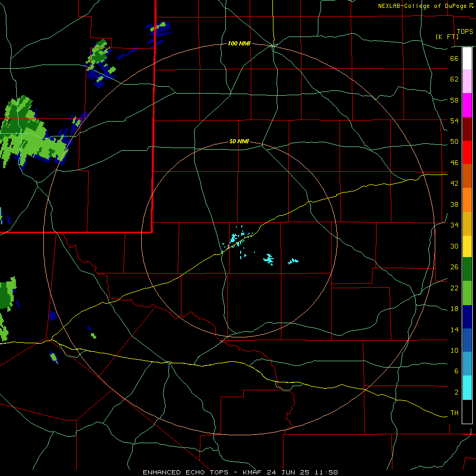This screenshot has height=476, width=476.
Task: Click the navy swatch near label 14
Action: (x=467, y=317)
